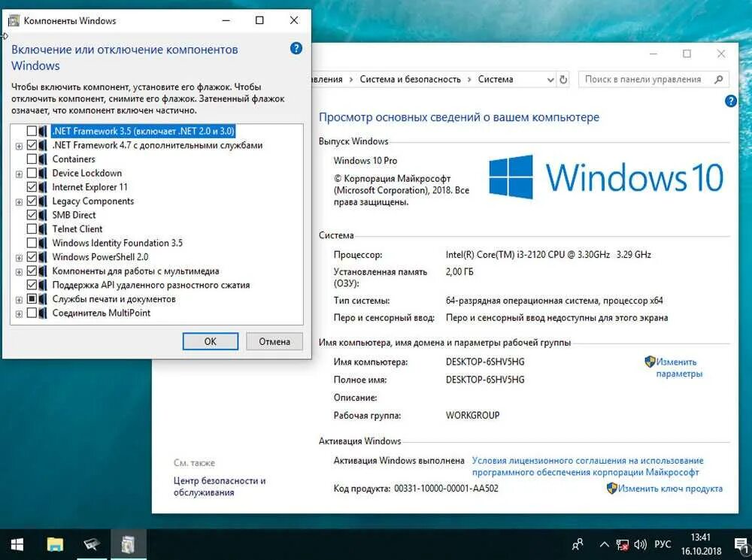Select Система breadcrumb item
The image size is (752, 560).
coord(496,79)
